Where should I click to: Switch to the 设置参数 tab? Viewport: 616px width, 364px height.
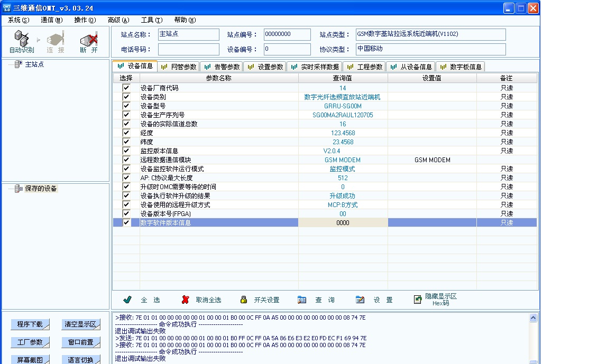pos(265,67)
